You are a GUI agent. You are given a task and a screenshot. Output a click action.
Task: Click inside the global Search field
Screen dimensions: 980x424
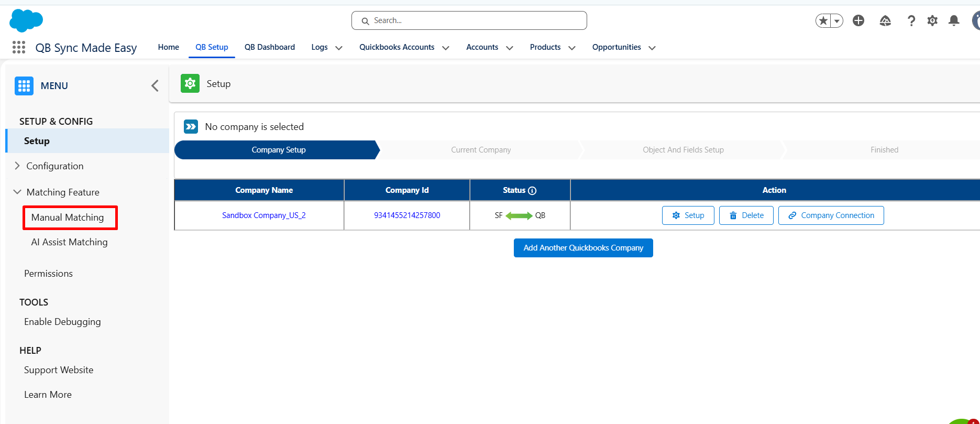coord(469,20)
